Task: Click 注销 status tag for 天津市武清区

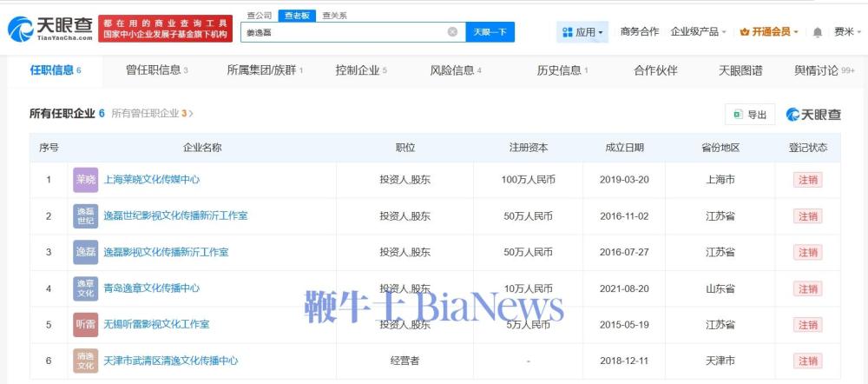Action: click(807, 361)
